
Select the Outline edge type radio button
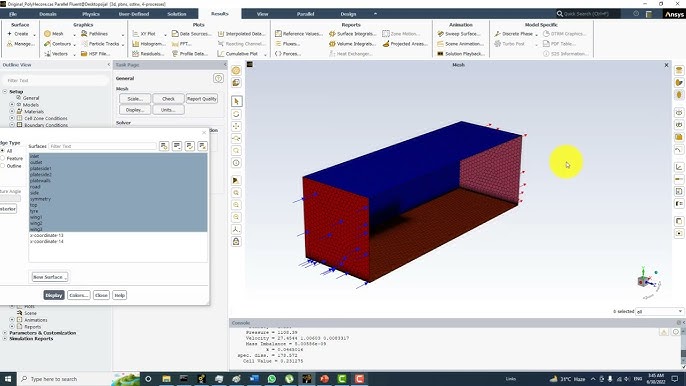click(3, 166)
